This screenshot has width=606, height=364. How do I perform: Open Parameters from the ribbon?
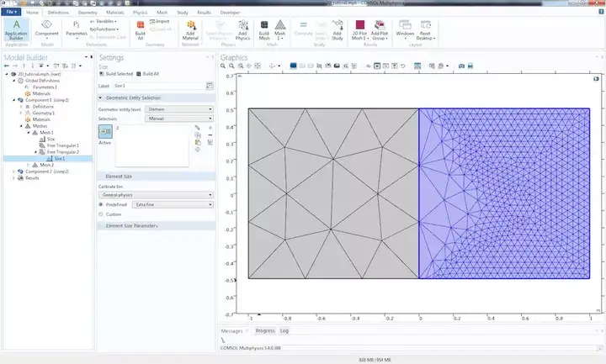point(77,29)
